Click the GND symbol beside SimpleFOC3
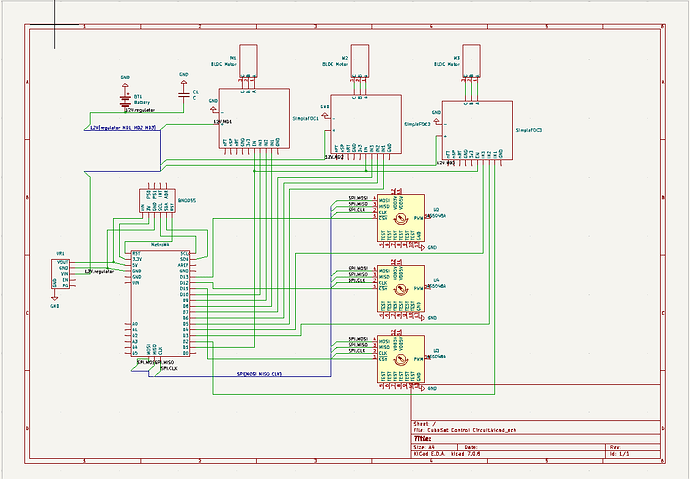The image size is (690, 479). [437, 117]
